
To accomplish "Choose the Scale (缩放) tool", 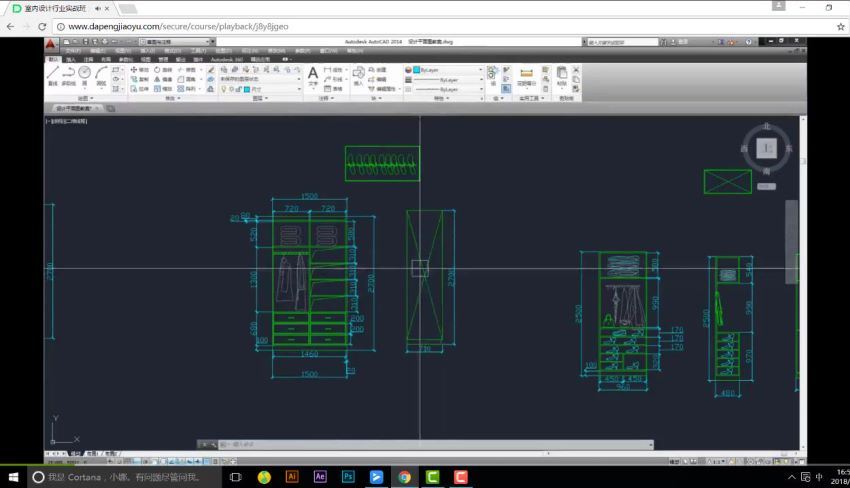I will coord(163,88).
